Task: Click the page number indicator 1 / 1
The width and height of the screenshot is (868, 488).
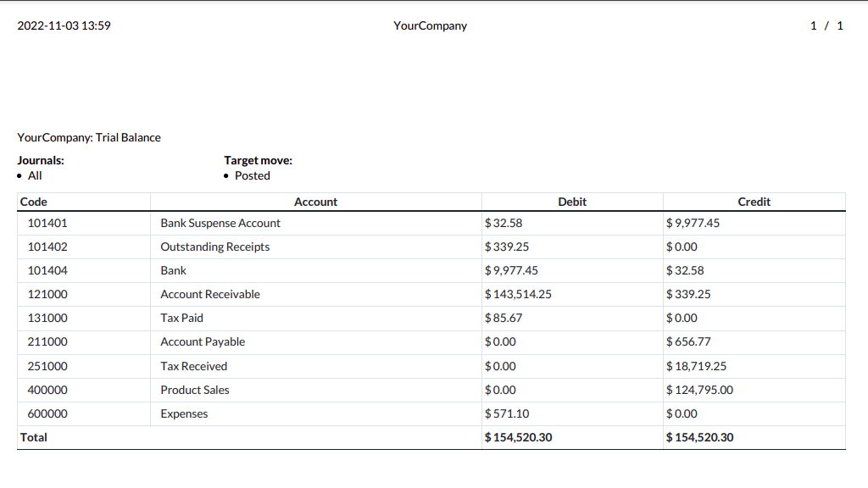Action: point(826,25)
